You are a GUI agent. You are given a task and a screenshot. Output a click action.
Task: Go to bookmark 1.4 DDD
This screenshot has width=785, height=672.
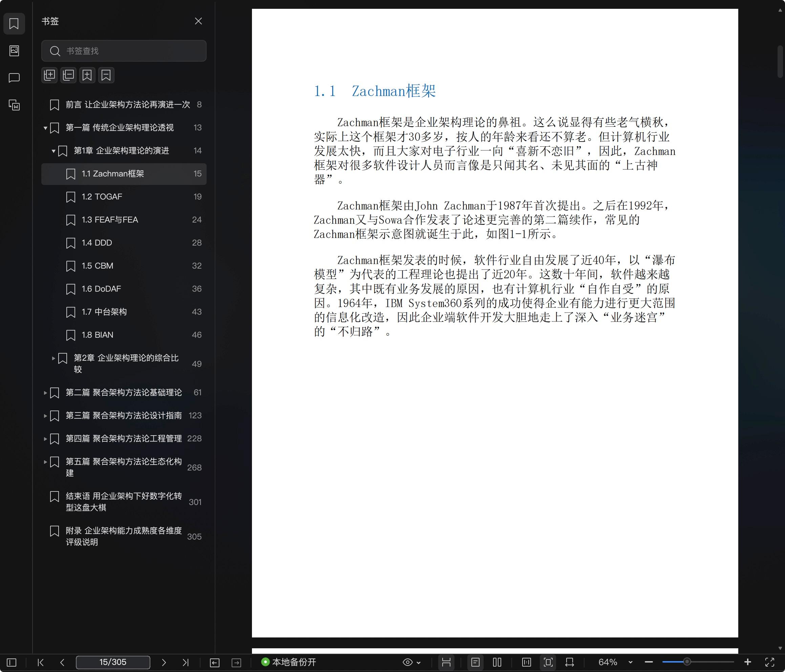click(124, 243)
